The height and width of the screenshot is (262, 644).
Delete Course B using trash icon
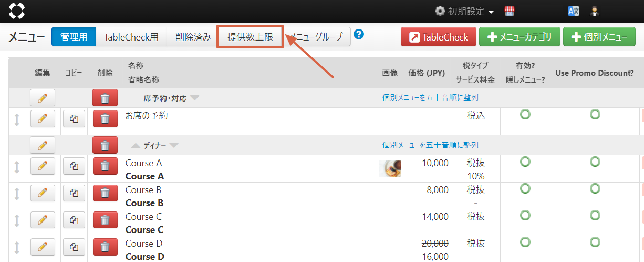click(105, 193)
